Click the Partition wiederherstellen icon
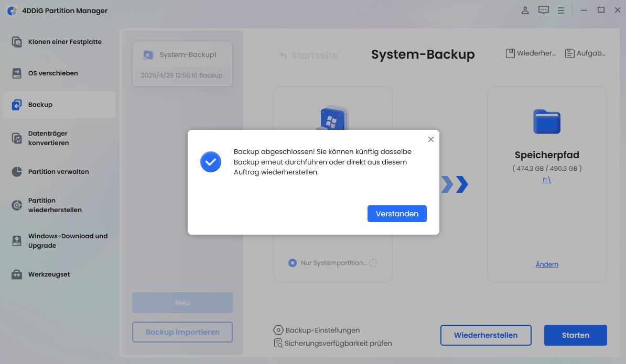 [17, 205]
